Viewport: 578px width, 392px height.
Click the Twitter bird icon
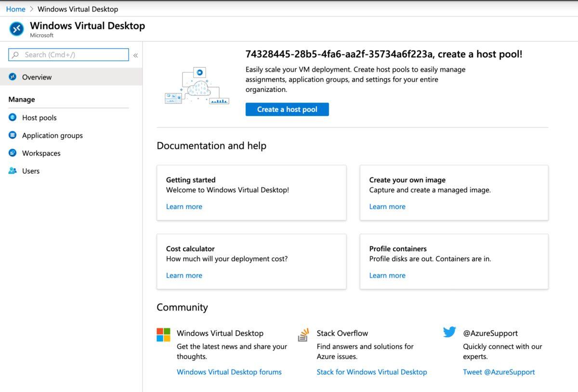click(449, 332)
